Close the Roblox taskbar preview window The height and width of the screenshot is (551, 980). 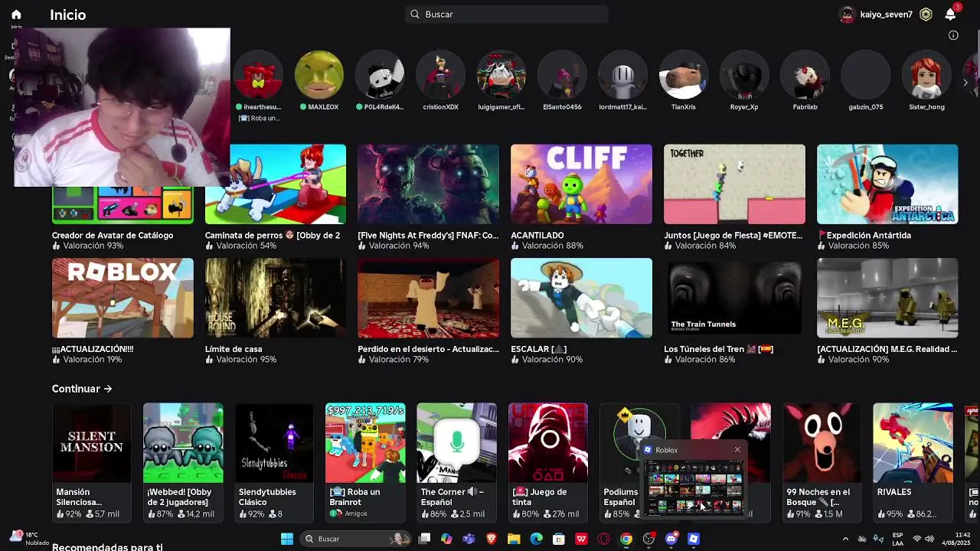click(737, 450)
